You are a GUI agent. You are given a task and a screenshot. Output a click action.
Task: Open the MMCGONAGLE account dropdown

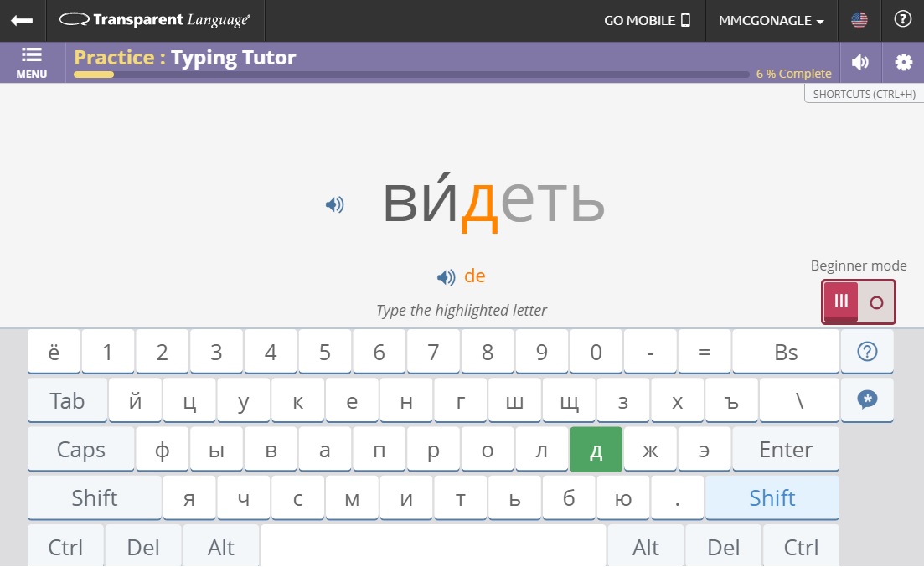point(771,19)
